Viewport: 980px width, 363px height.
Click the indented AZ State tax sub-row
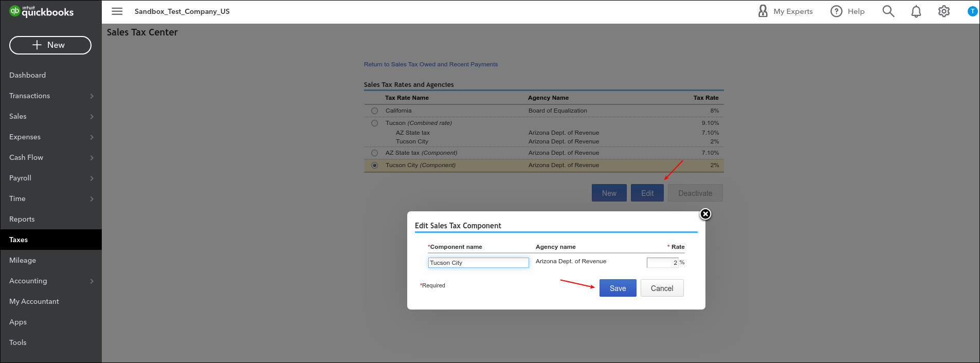click(413, 133)
